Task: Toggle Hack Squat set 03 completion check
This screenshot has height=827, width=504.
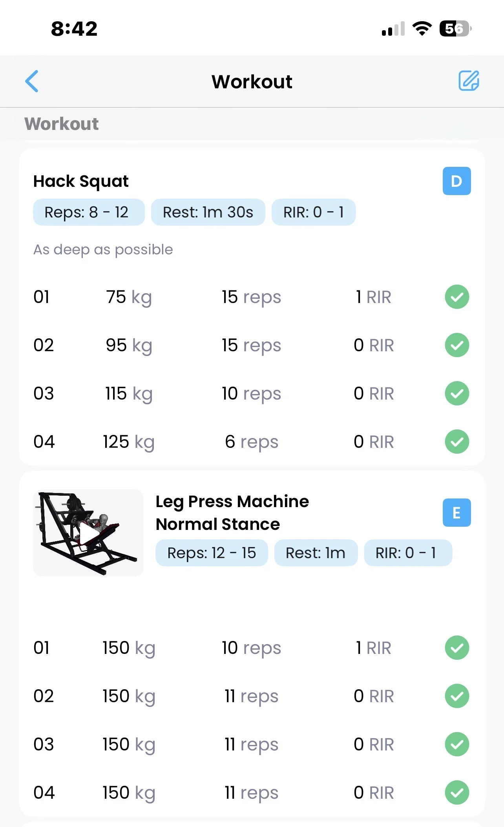Action: (457, 393)
